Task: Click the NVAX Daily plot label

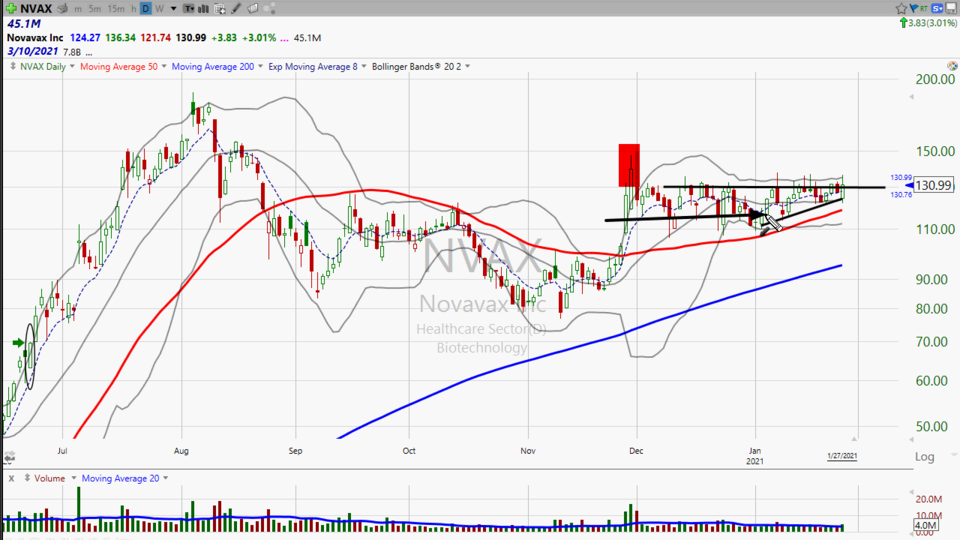Action: (x=42, y=66)
